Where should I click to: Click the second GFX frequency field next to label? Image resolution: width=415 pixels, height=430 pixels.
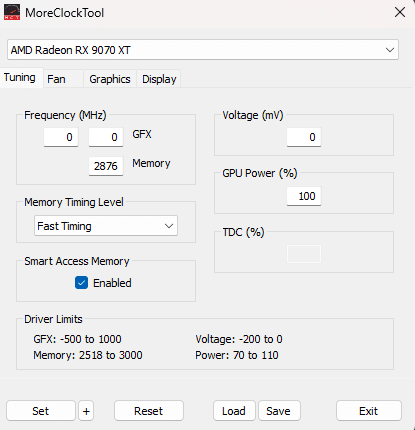106,137
